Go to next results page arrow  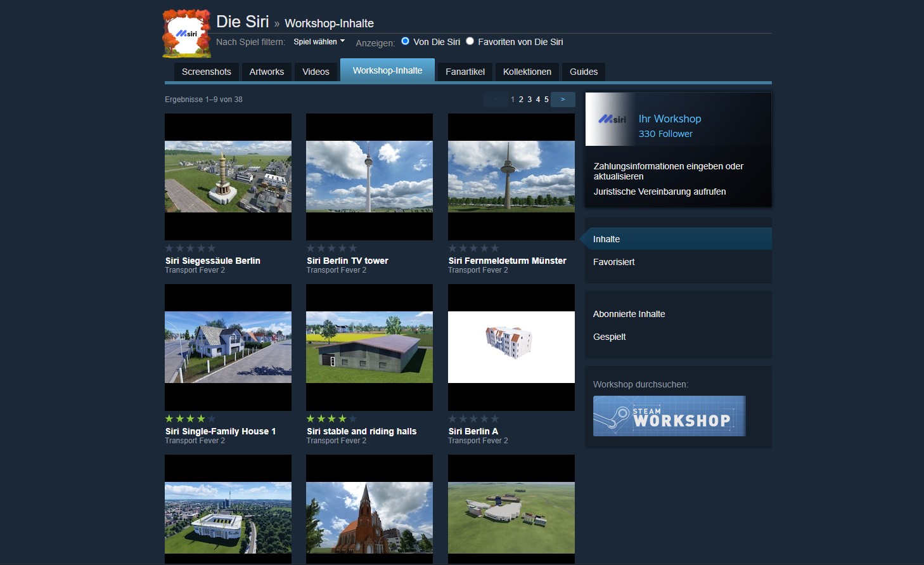pos(562,100)
